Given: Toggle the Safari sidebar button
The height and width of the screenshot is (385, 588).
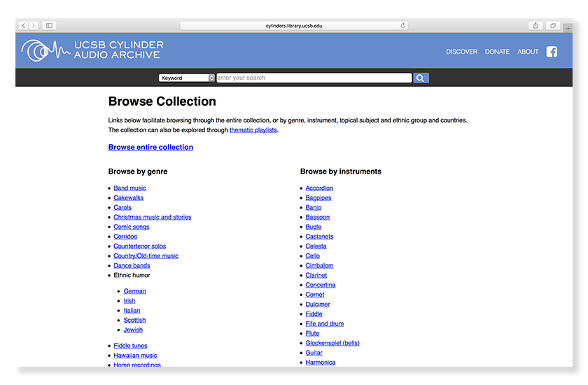Looking at the screenshot, I should (x=49, y=26).
